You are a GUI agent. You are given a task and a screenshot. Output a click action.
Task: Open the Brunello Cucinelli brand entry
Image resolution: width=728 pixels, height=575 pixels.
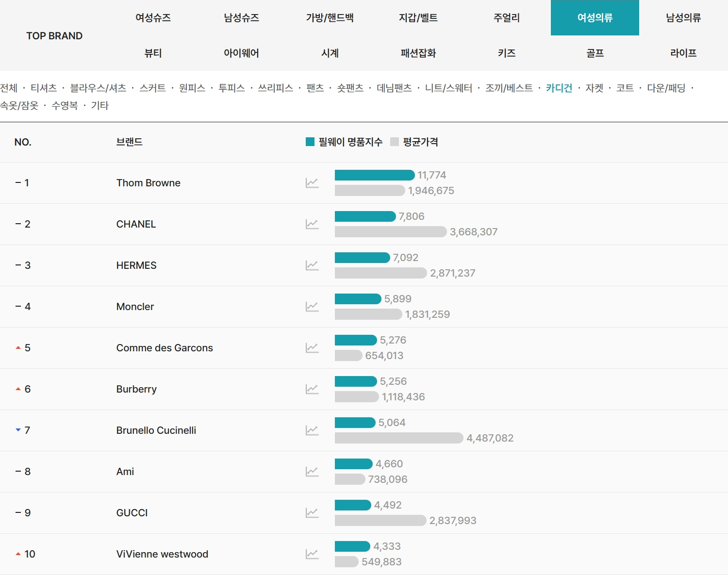156,430
